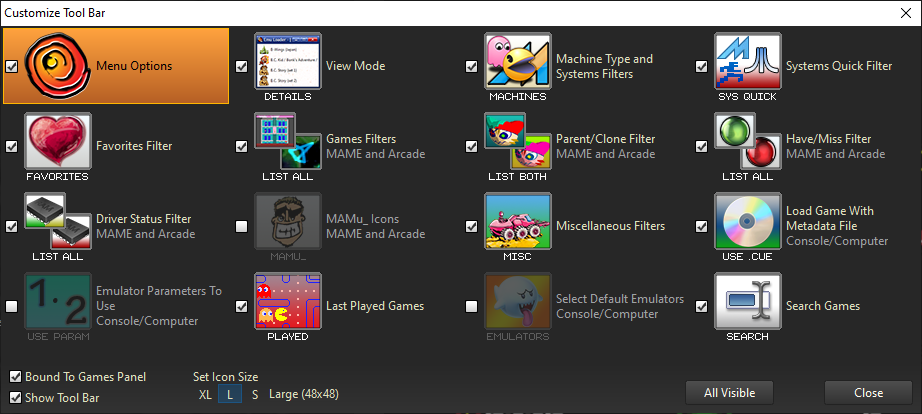Select the Miscellaneous Filters icon
This screenshot has width=922, height=414.
coord(518,220)
